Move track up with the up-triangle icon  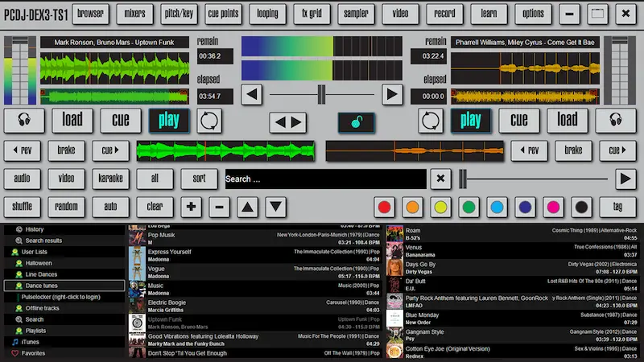pyautogui.click(x=247, y=207)
